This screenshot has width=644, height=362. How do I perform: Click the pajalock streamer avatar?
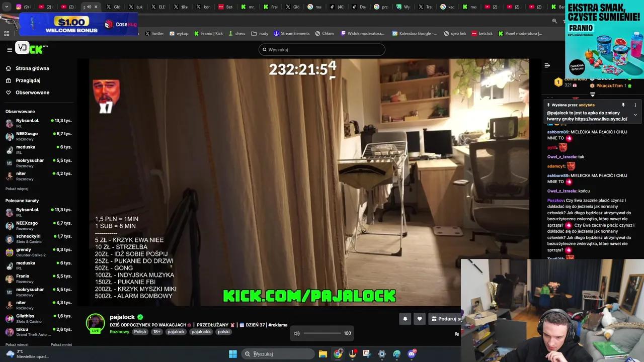(95, 323)
